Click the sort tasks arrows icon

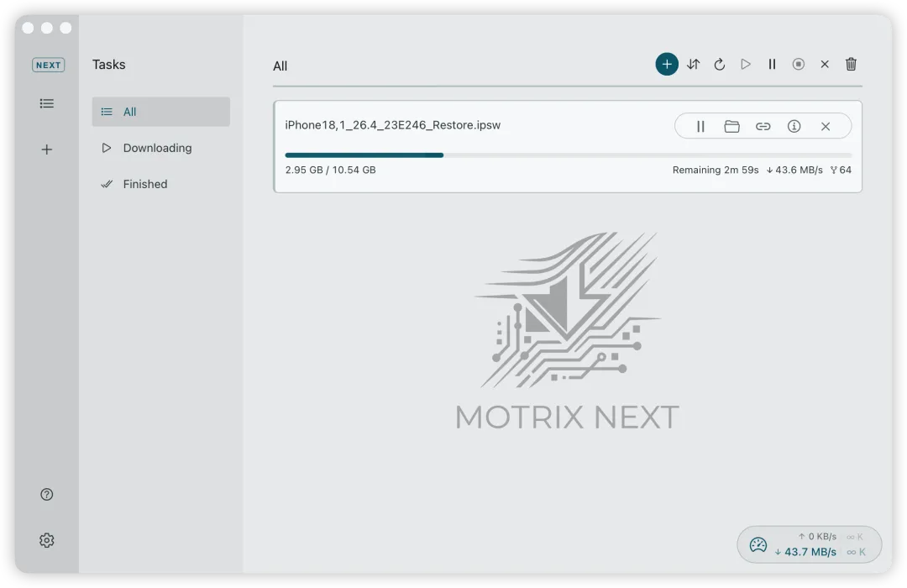(693, 64)
